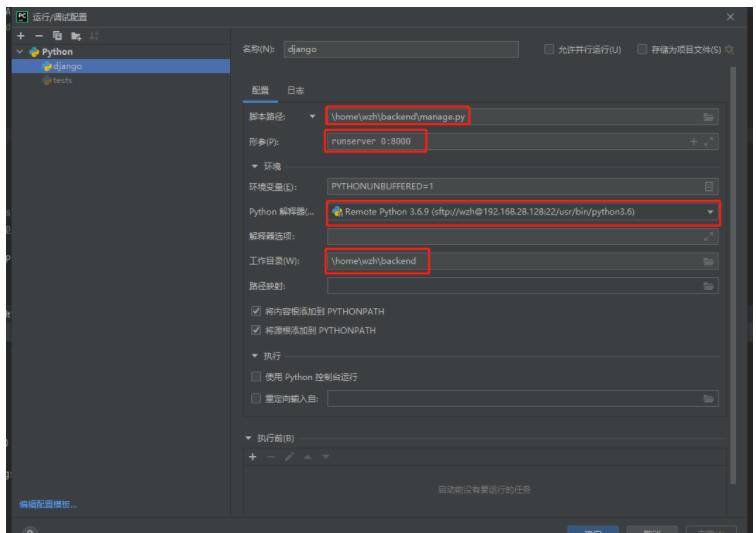Image resolution: width=756 pixels, height=533 pixels.
Task: Browse for working directory folder
Action: tap(708, 261)
